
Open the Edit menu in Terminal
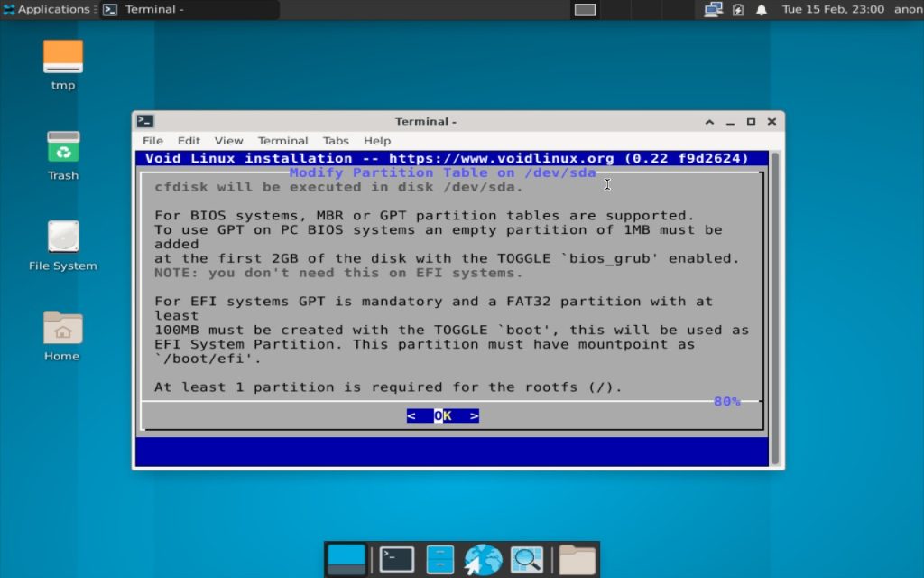coord(189,140)
